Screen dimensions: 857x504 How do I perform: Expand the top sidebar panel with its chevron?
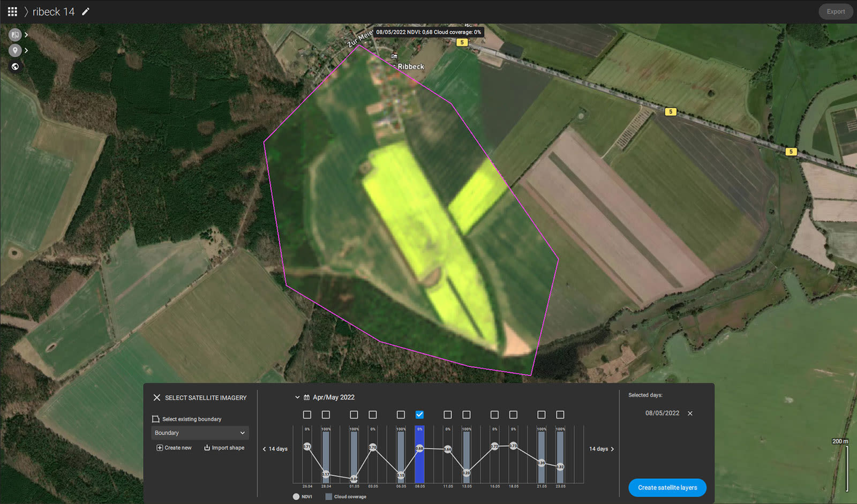tap(26, 34)
